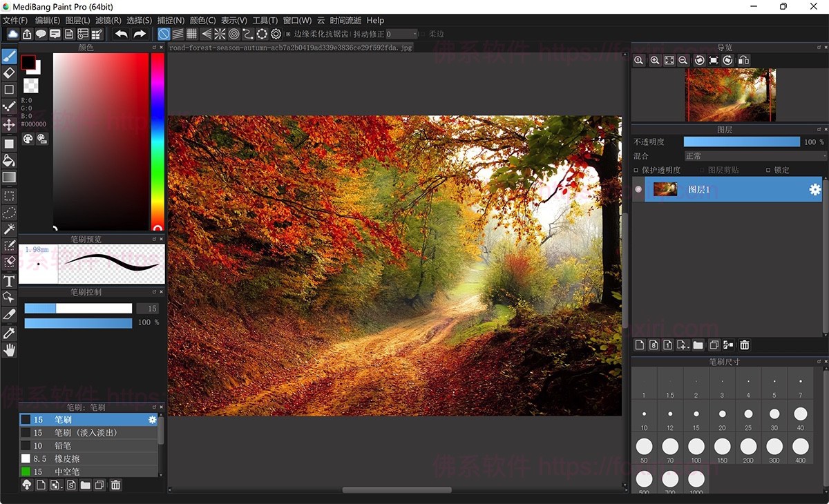Image resolution: width=829 pixels, height=504 pixels.
Task: Click the Undo arrow in top toolbar
Action: click(x=122, y=34)
